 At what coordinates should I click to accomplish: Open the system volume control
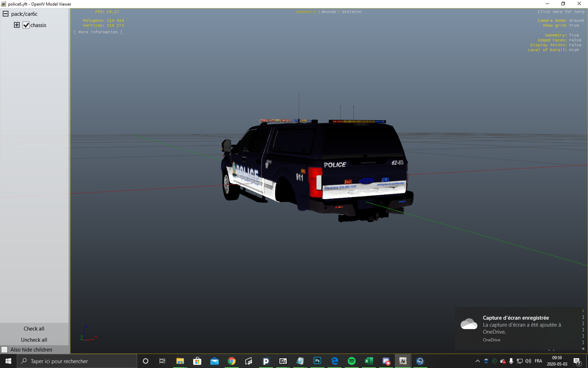(x=528, y=361)
